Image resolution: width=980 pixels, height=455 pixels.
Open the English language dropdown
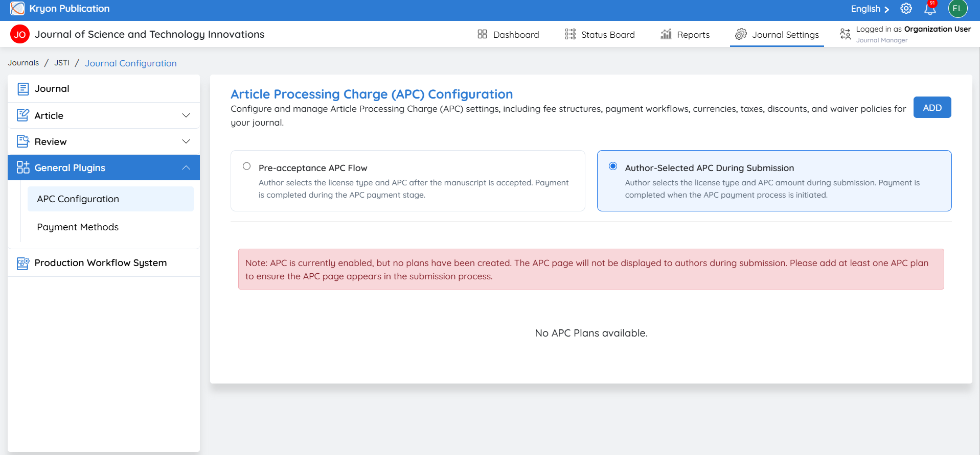(870, 9)
